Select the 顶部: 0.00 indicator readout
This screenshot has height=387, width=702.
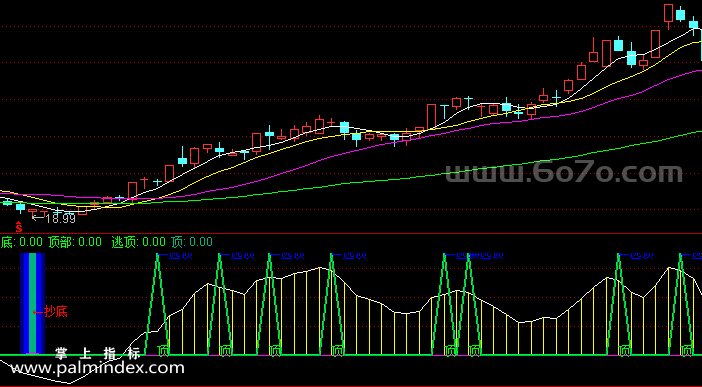[75, 242]
